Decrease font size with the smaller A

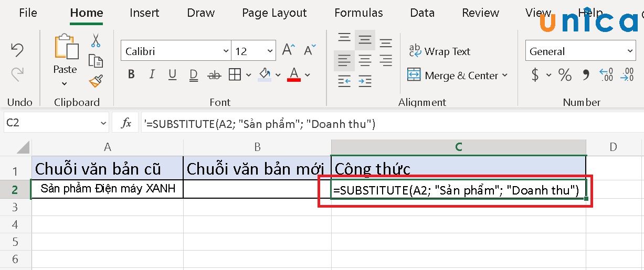tap(309, 51)
